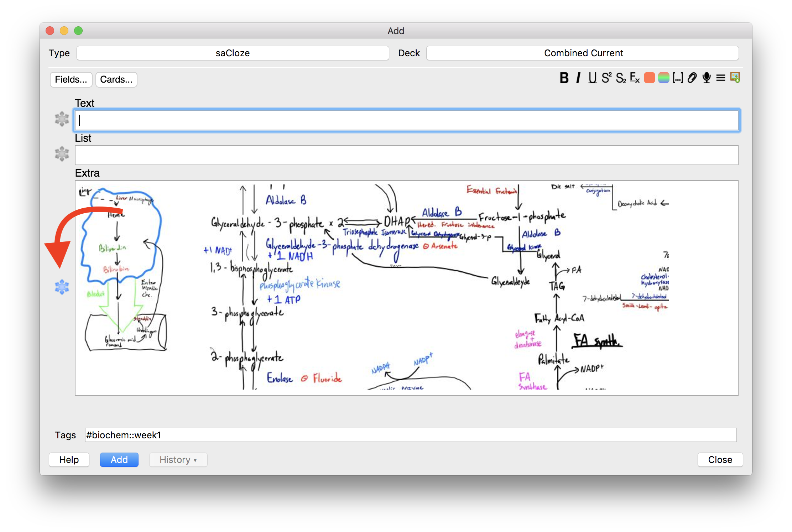Open the advanced options menu icon

721,78
